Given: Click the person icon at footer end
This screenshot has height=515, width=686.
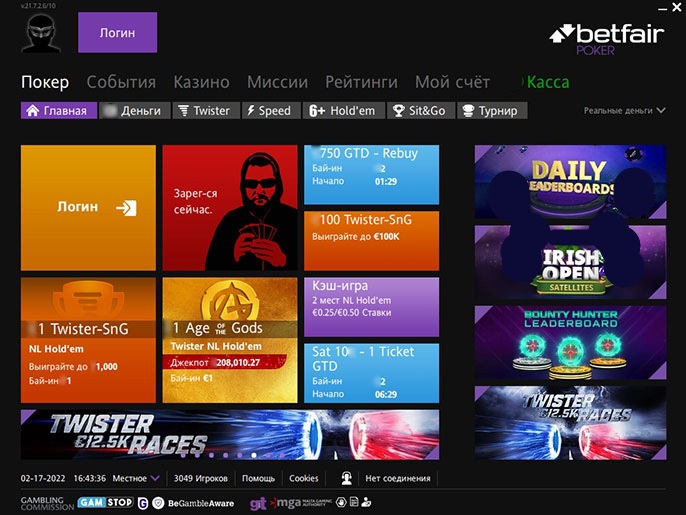Looking at the screenshot, I should pyautogui.click(x=366, y=502).
